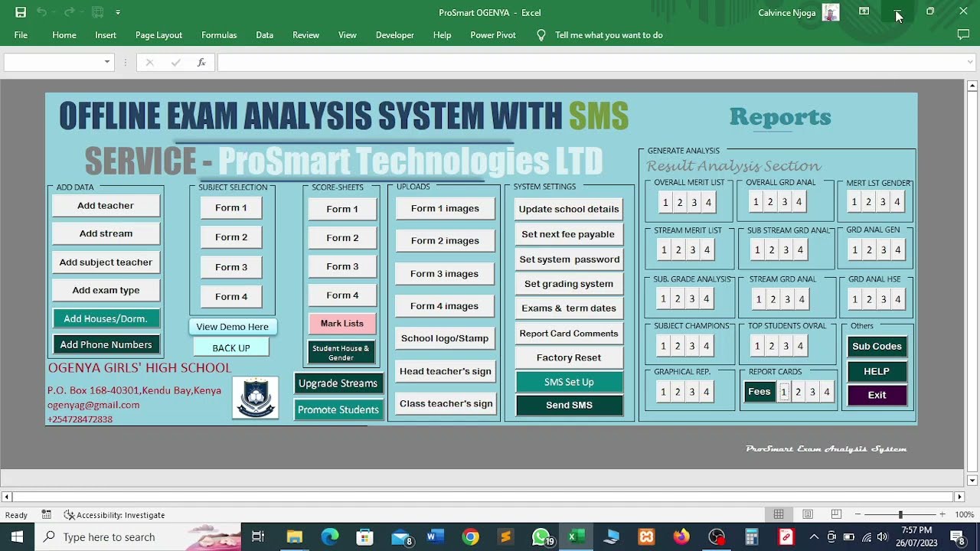Image resolution: width=980 pixels, height=551 pixels.
Task: Open the Power Pivot tab
Action: pos(493,35)
